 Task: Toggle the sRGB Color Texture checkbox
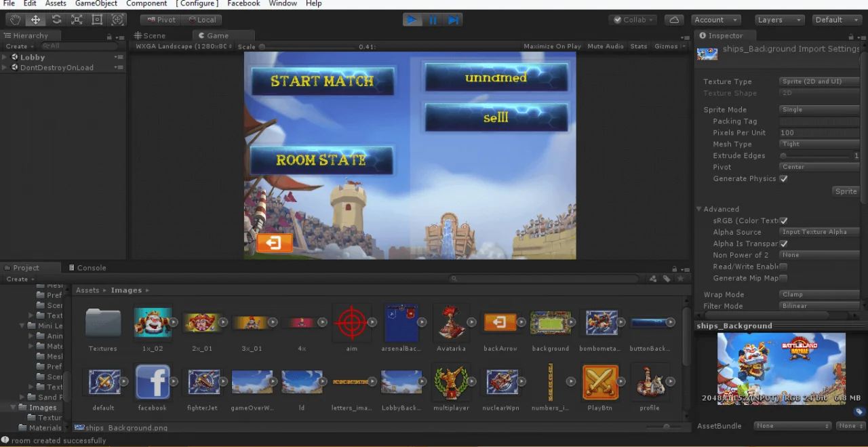point(783,220)
